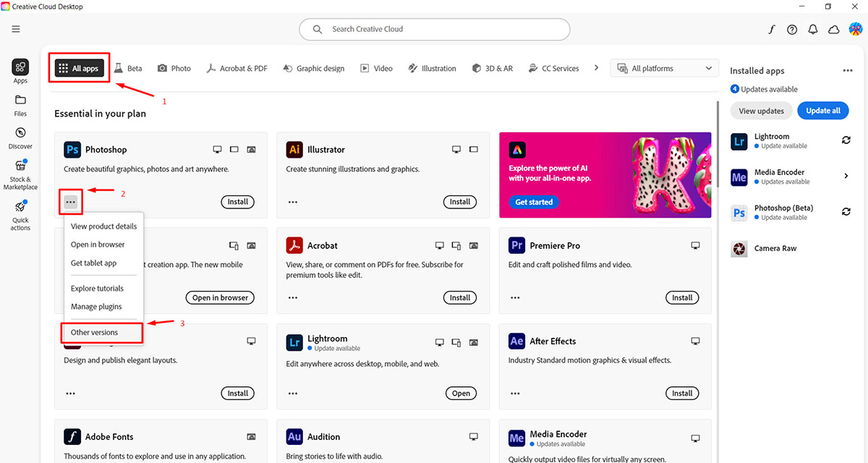Open Installed apps more options menu
Screen dimensions: 868x463
tap(848, 71)
